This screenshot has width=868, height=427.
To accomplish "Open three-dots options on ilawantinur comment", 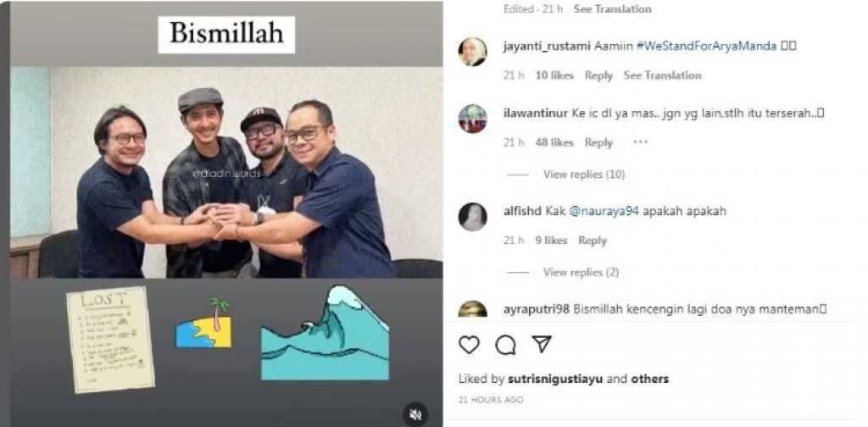I will (x=640, y=142).
